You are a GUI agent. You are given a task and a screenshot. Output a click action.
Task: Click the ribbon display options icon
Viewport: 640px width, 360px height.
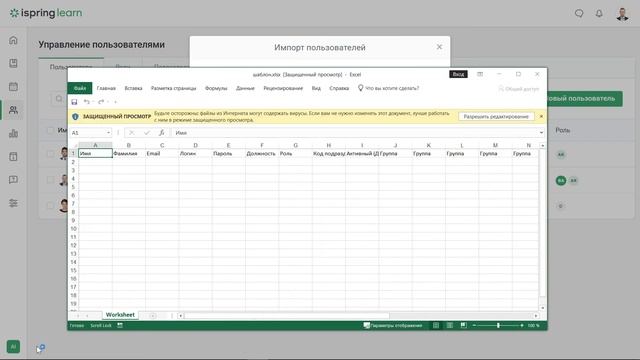point(480,74)
